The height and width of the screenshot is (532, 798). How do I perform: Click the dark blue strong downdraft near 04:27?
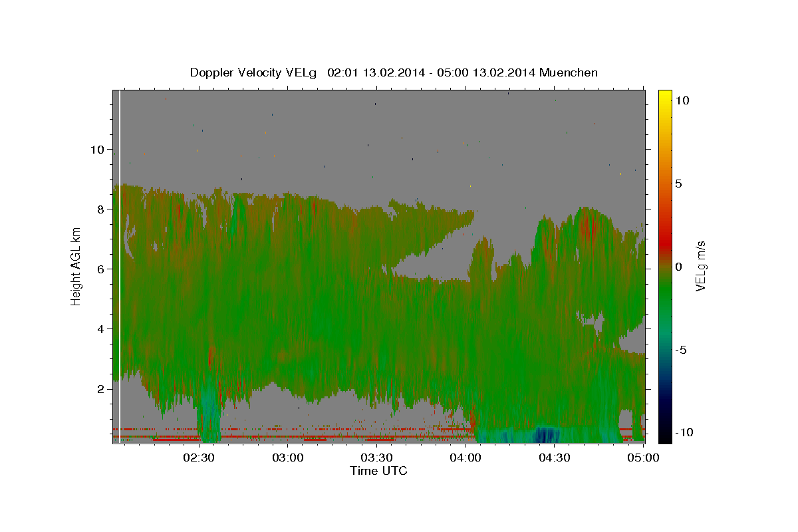point(546,435)
